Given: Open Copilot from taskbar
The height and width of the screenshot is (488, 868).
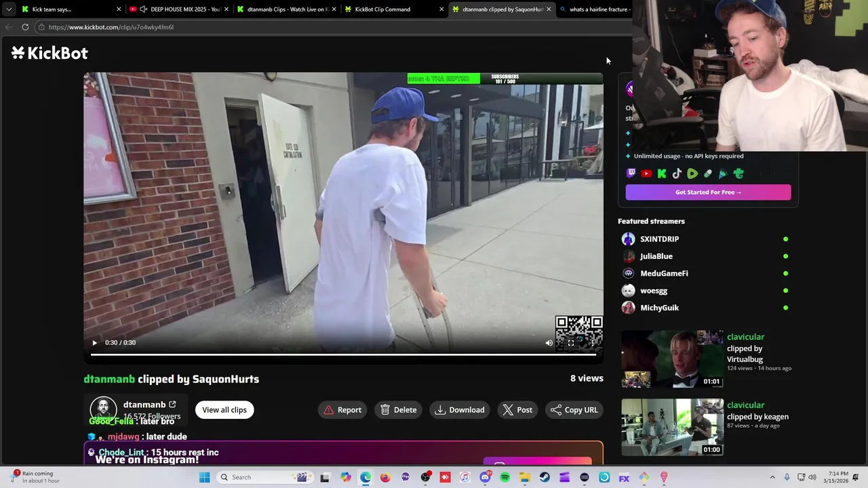Looking at the screenshot, I should pyautogui.click(x=346, y=477).
